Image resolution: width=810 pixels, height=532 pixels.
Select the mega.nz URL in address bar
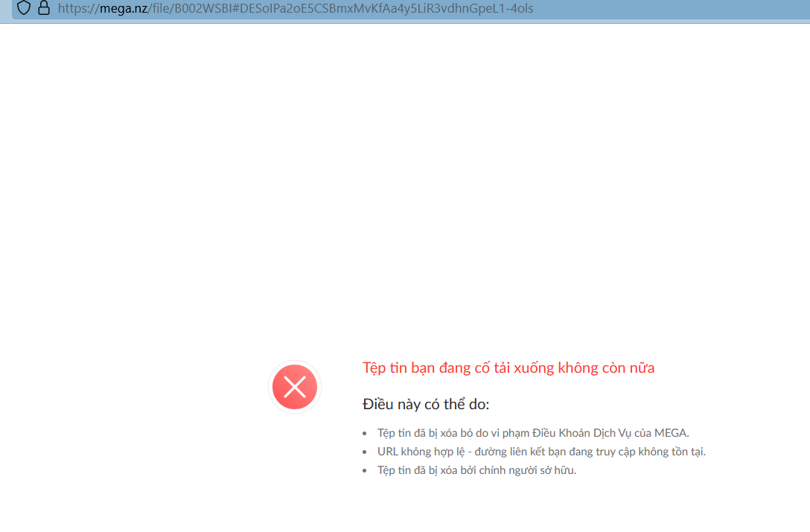click(296, 8)
